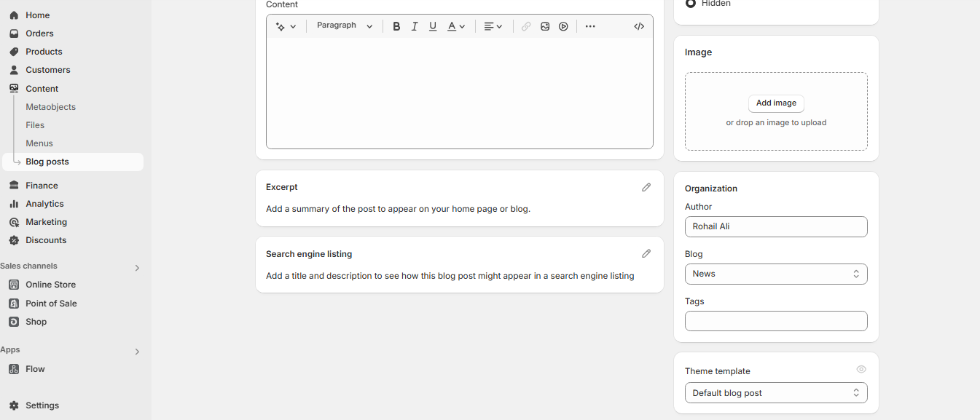Open text color dropdown
Image resolution: width=980 pixels, height=420 pixels.
tap(456, 26)
